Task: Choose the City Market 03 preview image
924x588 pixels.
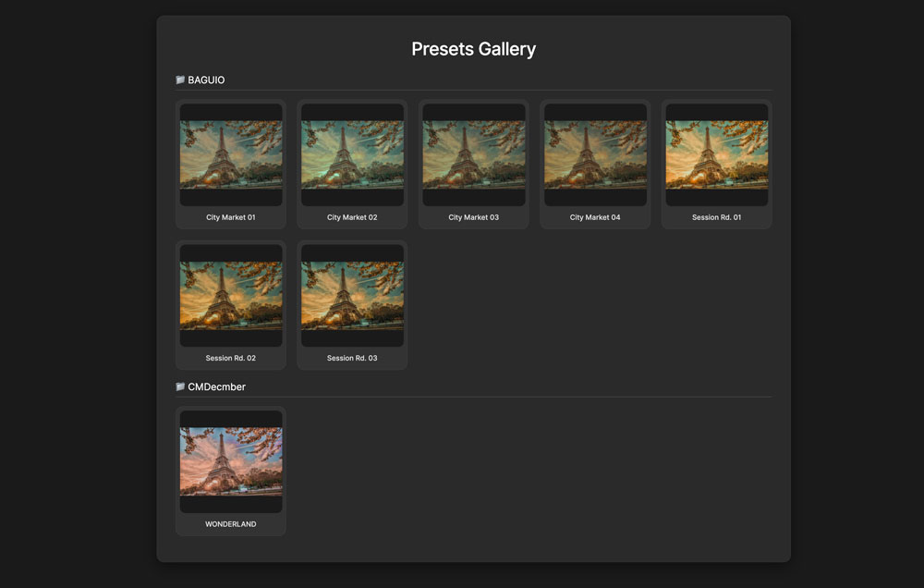Action: tap(474, 154)
